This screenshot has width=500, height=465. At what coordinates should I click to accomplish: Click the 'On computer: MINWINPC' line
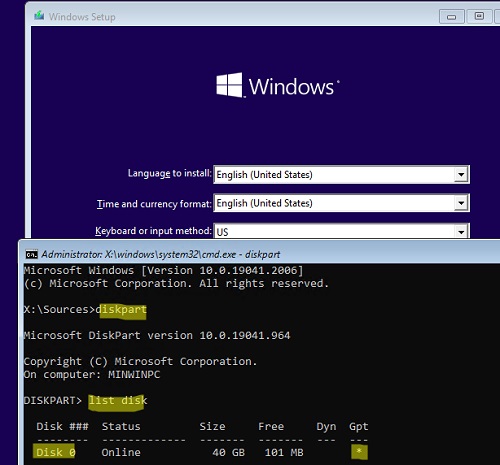[92, 374]
